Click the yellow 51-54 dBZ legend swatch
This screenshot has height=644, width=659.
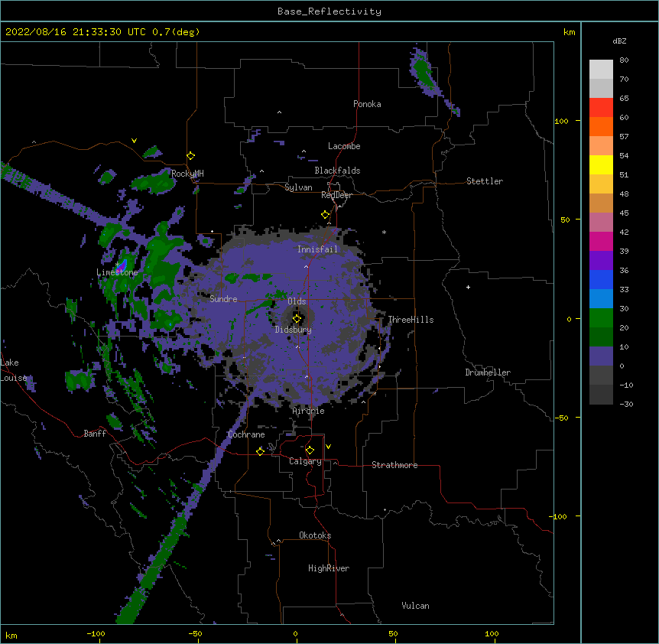tap(601, 164)
